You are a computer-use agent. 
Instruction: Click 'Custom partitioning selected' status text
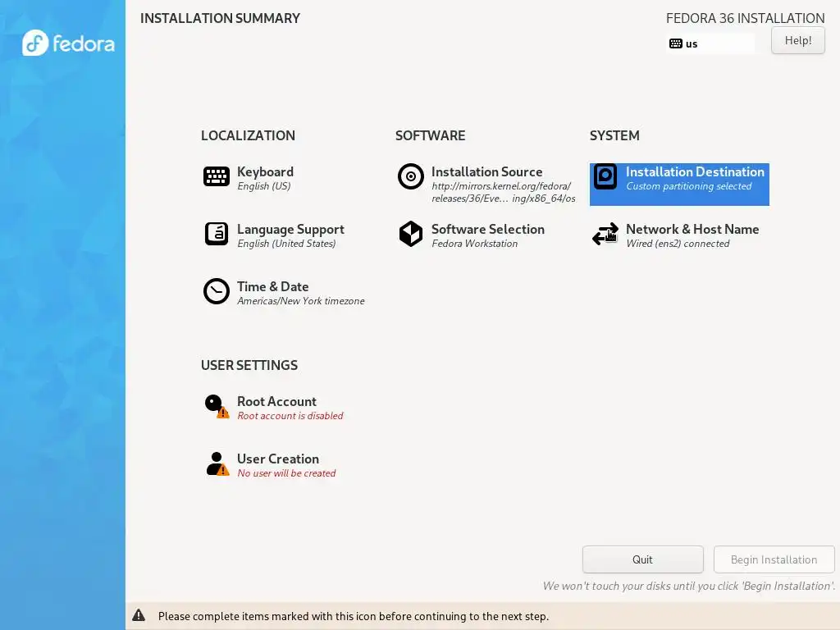[689, 186]
